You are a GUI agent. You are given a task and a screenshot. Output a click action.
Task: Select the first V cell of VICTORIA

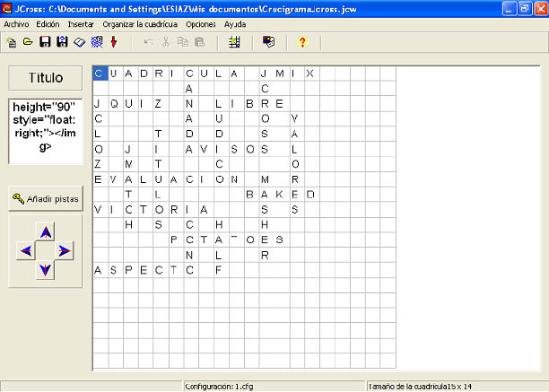tap(100, 210)
